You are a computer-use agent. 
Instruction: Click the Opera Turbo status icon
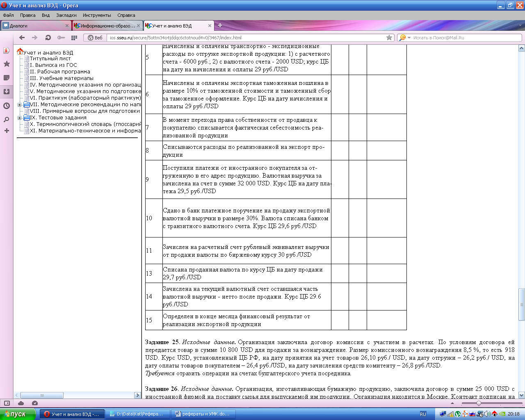[x=35, y=403]
